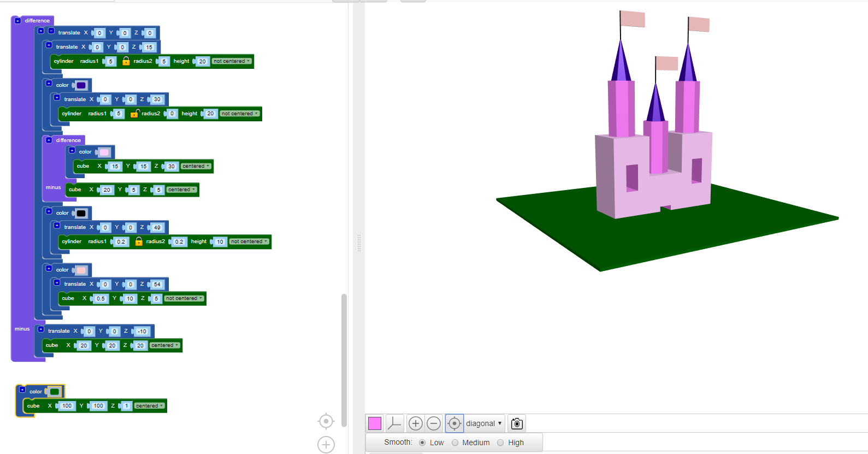Screen dimensions: 868x454
Task: Take a snapshot with the camera button
Action: point(517,423)
